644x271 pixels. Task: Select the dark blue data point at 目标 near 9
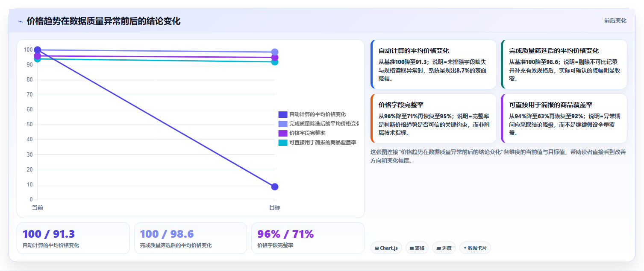pos(275,186)
